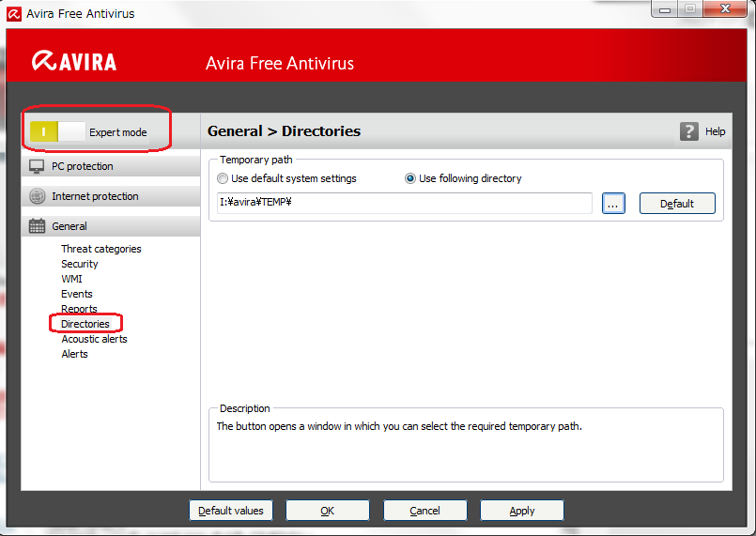Click the temporary path input field
Screen dimensions: 756x536
(404, 203)
